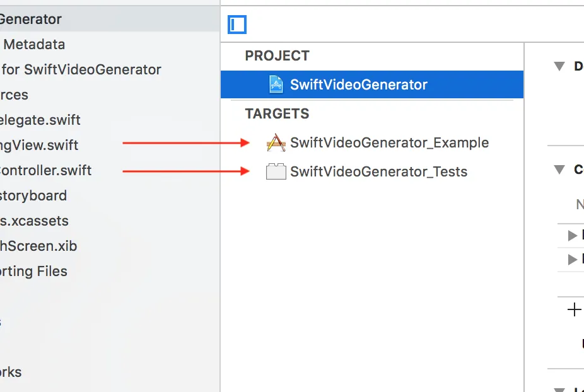
Task: Click the SwiftVideoGenerator project blueprint icon
Action: [x=276, y=84]
